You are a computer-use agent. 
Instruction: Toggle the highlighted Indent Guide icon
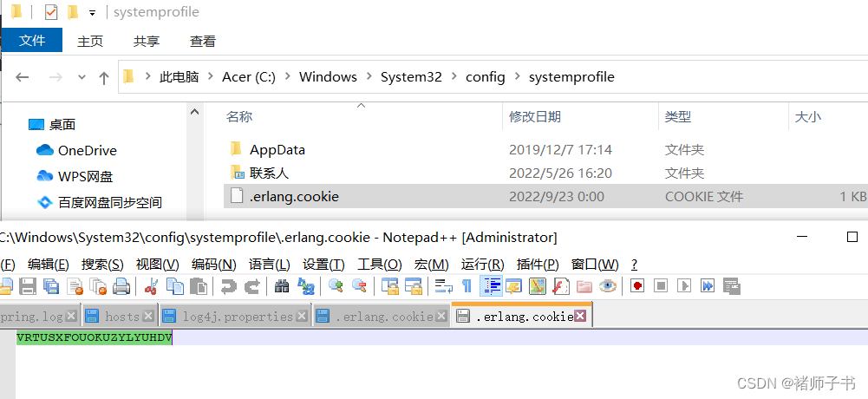tap(491, 286)
